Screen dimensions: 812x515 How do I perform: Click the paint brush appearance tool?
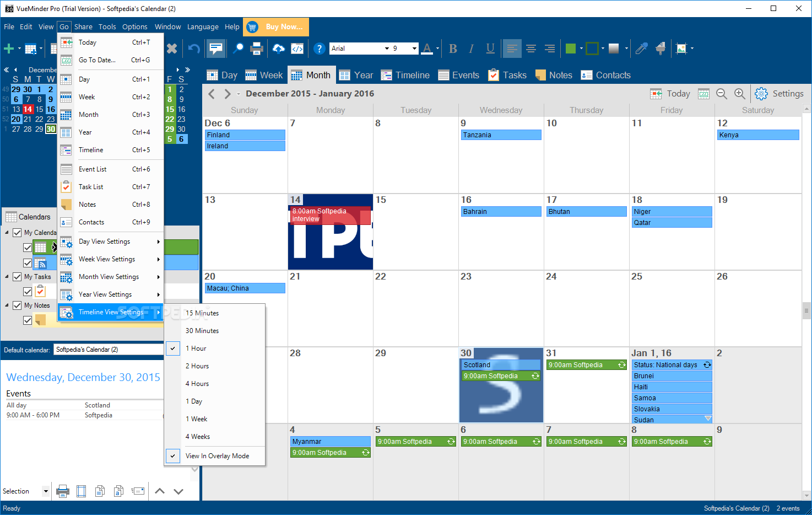point(661,49)
